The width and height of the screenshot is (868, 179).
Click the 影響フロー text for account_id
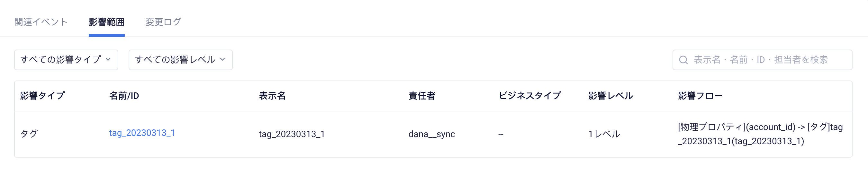point(760,134)
